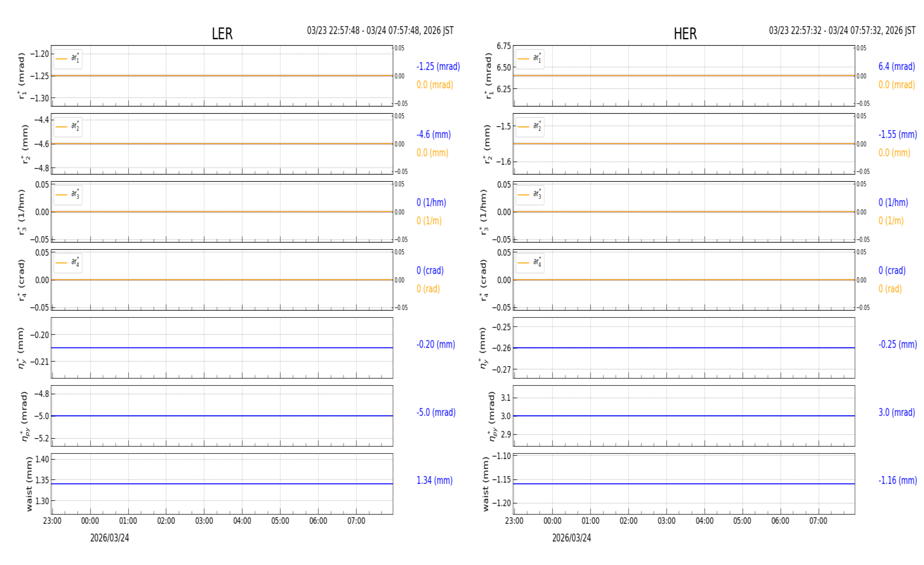Viewport: 924px width, 565px height.
Task: Select the HER time range text at top
Action: (x=842, y=31)
